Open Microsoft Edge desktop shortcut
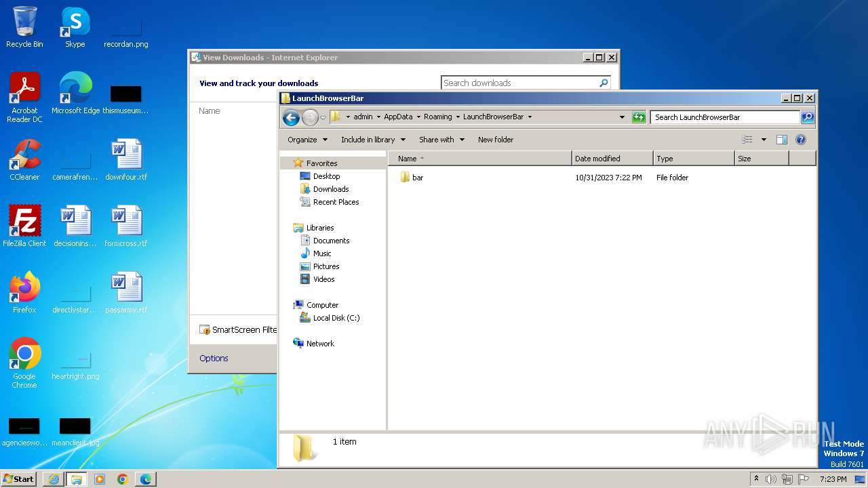The width and height of the screenshot is (868, 488). pyautogui.click(x=75, y=93)
